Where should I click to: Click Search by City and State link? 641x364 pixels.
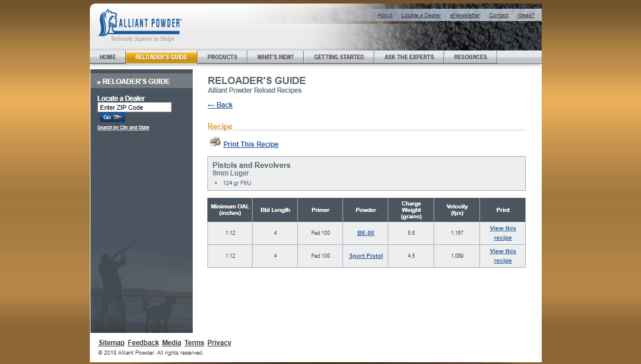pos(123,127)
